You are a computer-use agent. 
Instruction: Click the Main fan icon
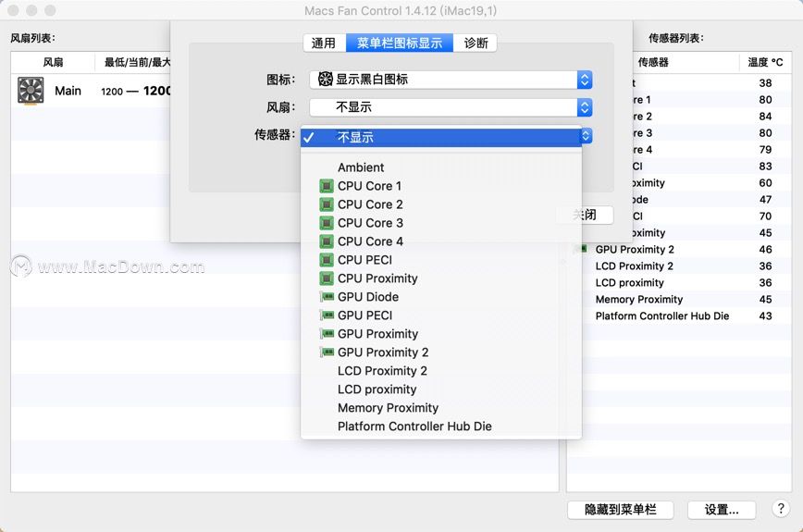click(x=31, y=91)
